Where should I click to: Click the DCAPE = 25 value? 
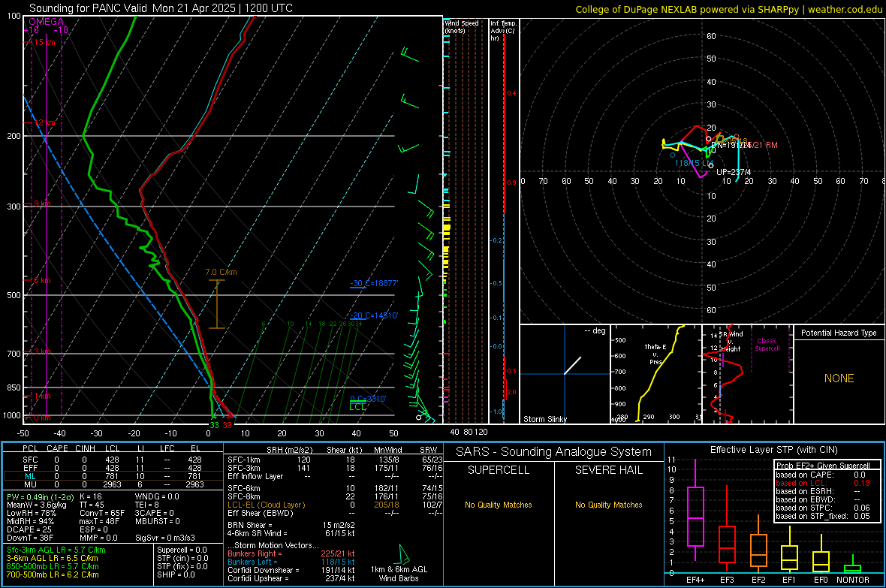[x=29, y=529]
